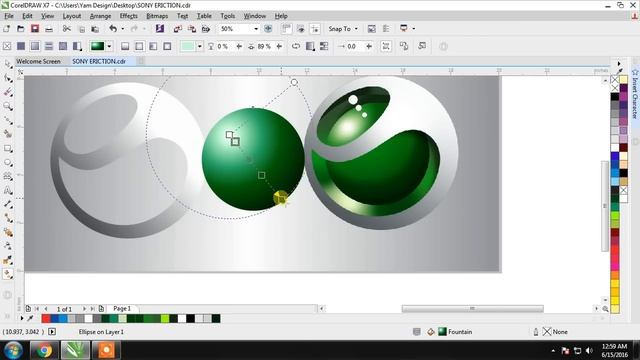Switch to the No Fill button
Image resolution: width=640 pixels, height=360 pixels.
point(7,46)
